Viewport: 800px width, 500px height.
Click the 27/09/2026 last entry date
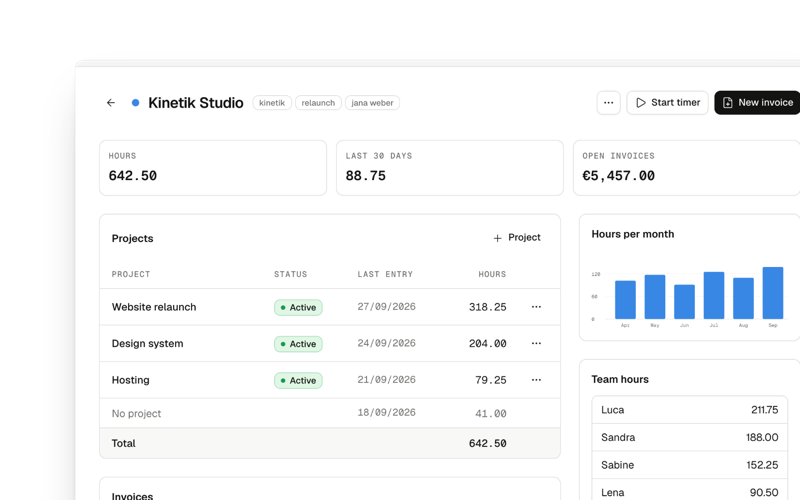tap(386, 307)
